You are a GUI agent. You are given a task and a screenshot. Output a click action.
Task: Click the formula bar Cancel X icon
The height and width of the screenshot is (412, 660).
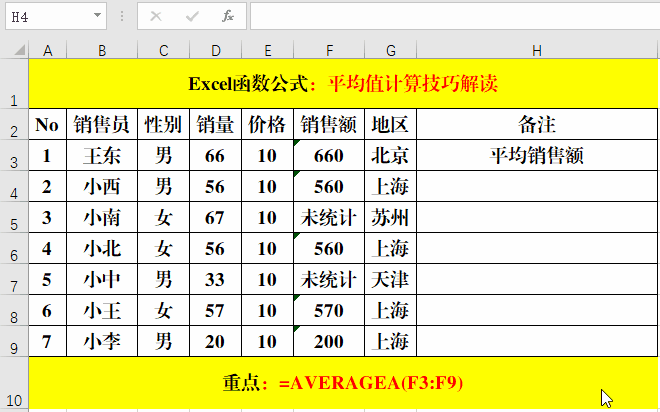tap(156, 16)
